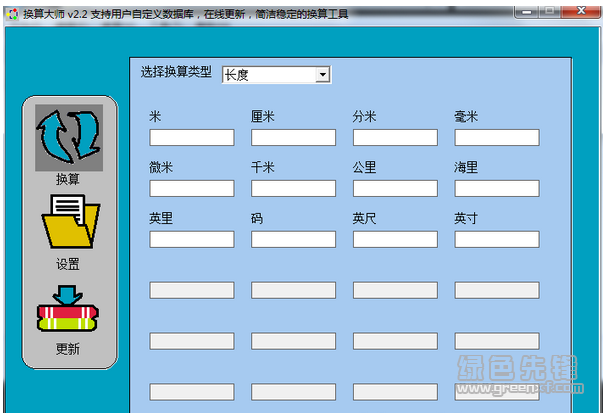Click the 设置 label in sidebar
The width and height of the screenshot is (605, 413).
[68, 264]
